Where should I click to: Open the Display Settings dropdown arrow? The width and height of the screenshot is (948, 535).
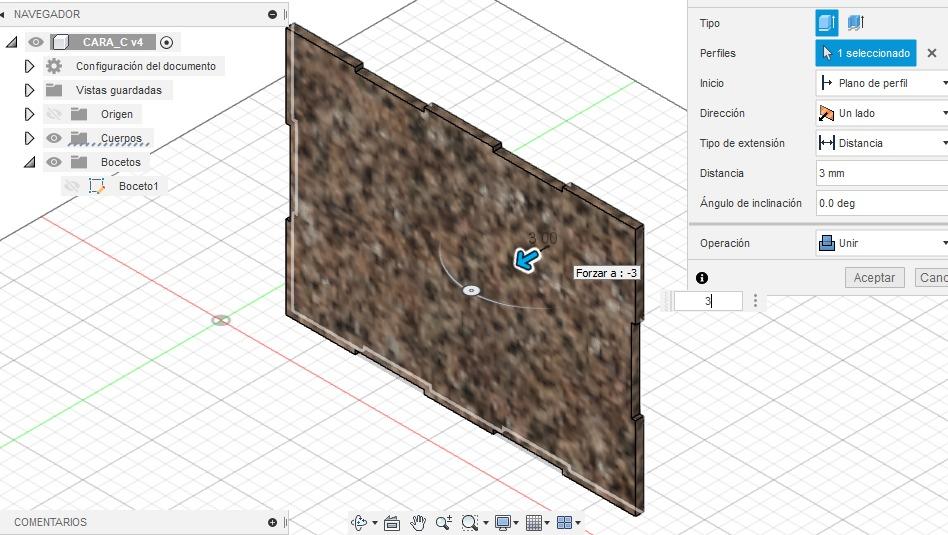(x=516, y=523)
